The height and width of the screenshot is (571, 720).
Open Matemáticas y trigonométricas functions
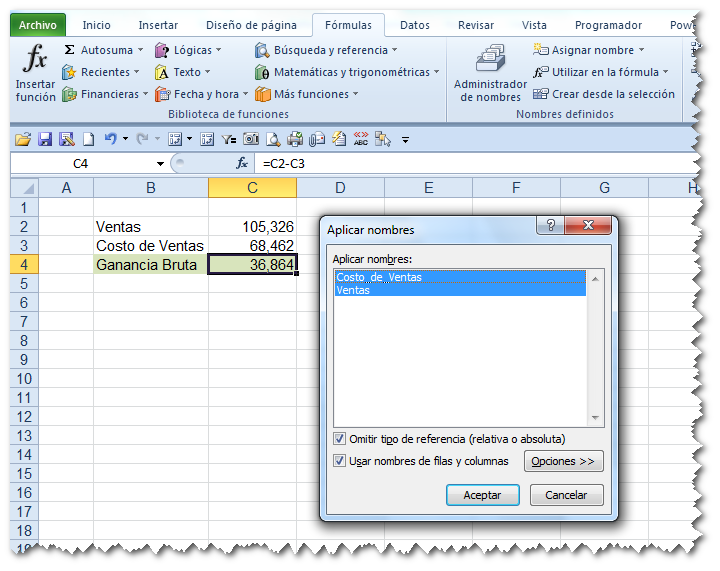pos(347,72)
